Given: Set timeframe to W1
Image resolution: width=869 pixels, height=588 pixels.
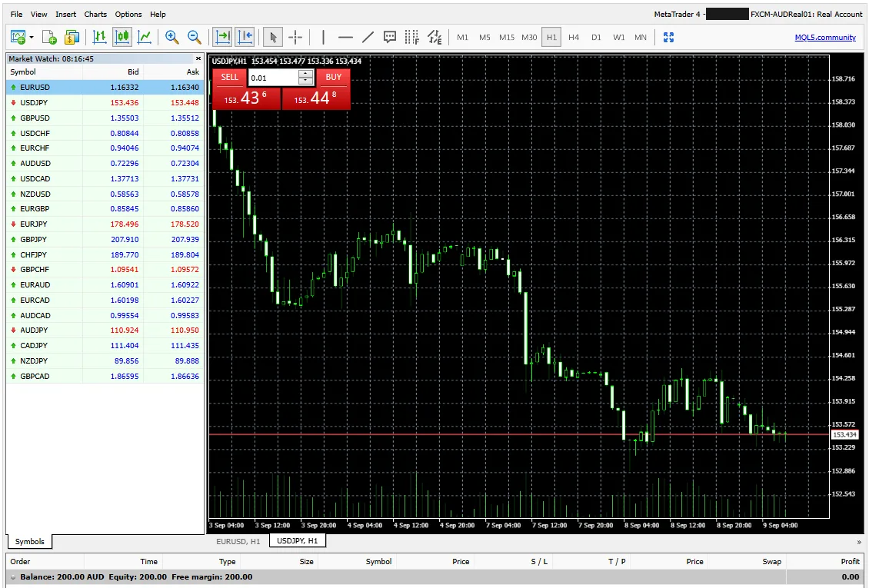Looking at the screenshot, I should 618,37.
